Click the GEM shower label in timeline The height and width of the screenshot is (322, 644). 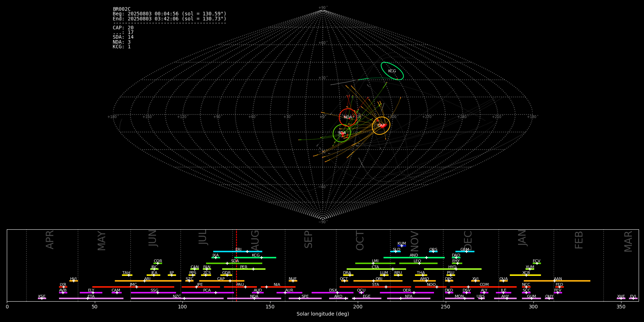click(x=465, y=250)
